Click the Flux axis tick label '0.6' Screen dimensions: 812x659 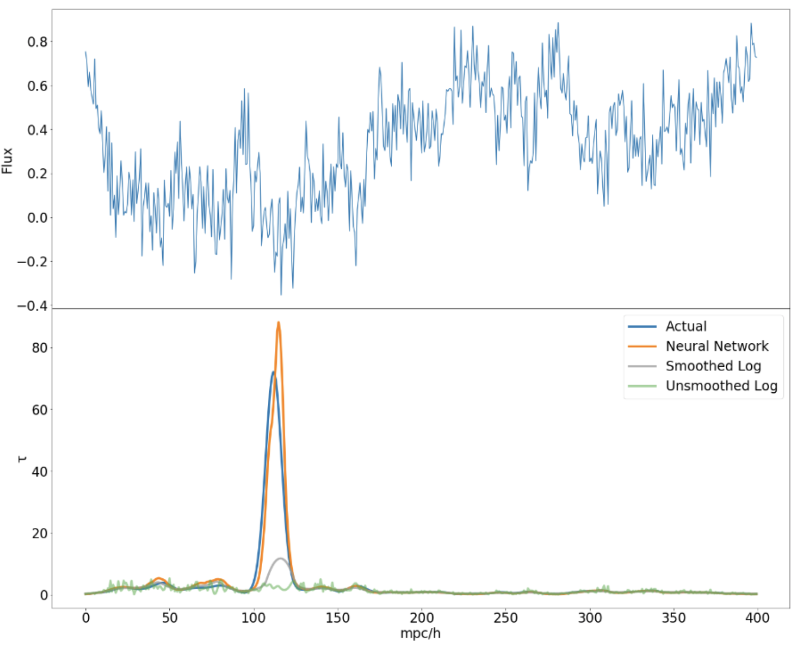point(37,86)
